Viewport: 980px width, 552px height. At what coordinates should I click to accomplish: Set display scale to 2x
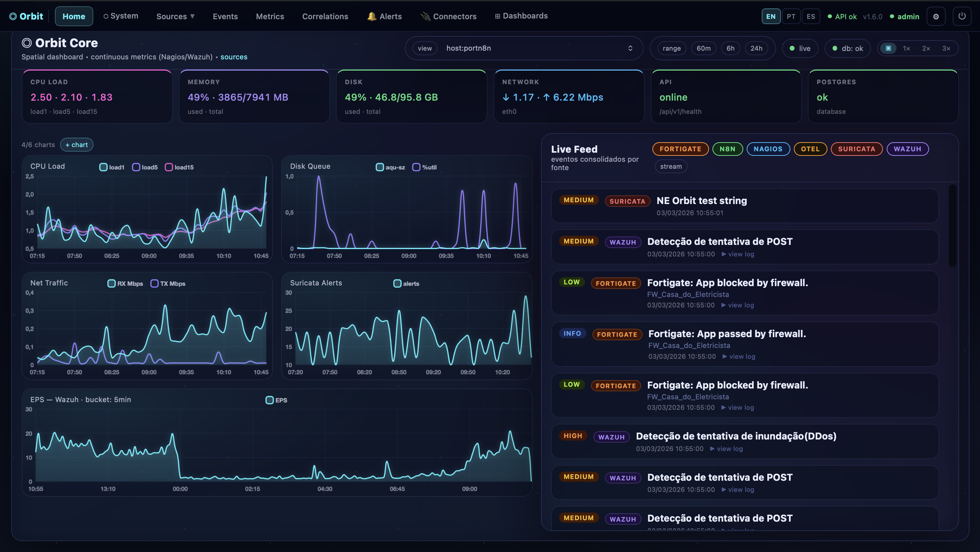(x=926, y=48)
